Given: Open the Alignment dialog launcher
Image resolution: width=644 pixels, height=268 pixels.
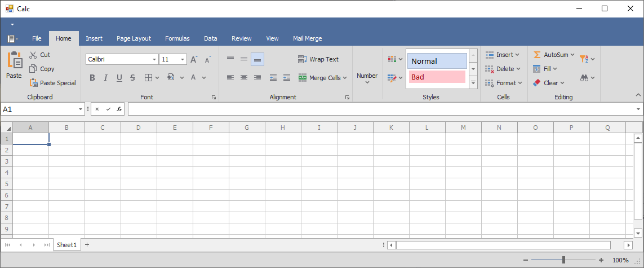Looking at the screenshot, I should tap(347, 98).
